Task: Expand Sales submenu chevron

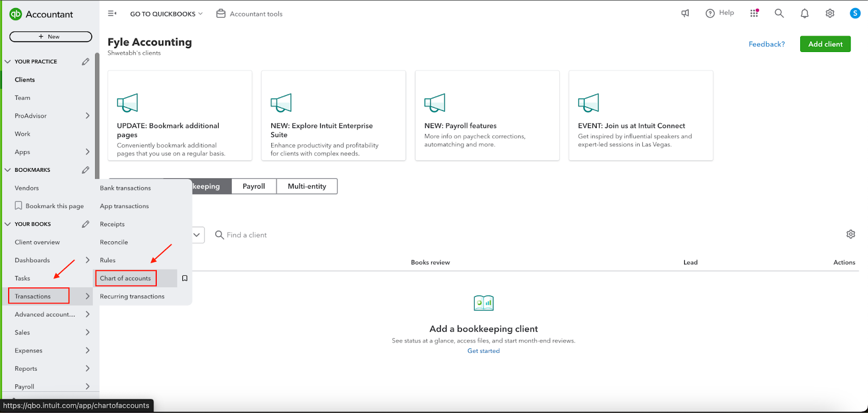Action: [x=87, y=332]
